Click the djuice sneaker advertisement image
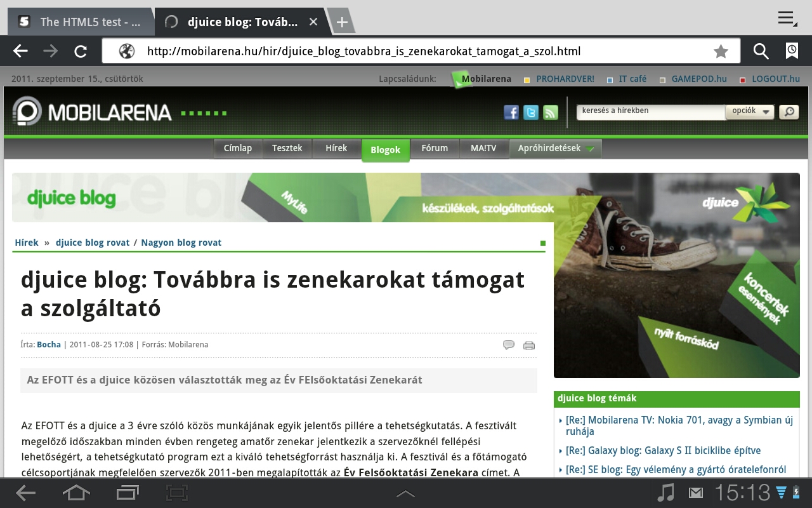This screenshot has height=508, width=812. pyautogui.click(x=677, y=275)
